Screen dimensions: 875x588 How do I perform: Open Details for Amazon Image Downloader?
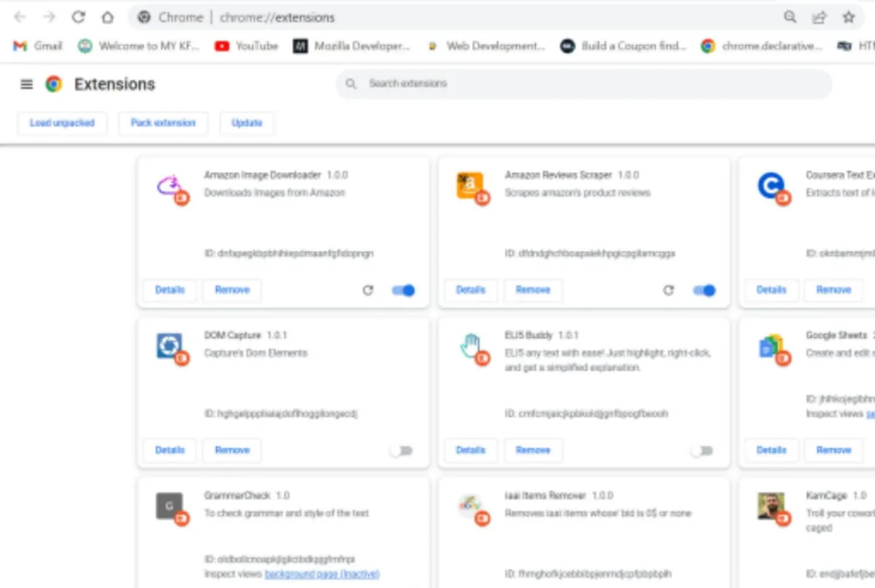(x=170, y=290)
